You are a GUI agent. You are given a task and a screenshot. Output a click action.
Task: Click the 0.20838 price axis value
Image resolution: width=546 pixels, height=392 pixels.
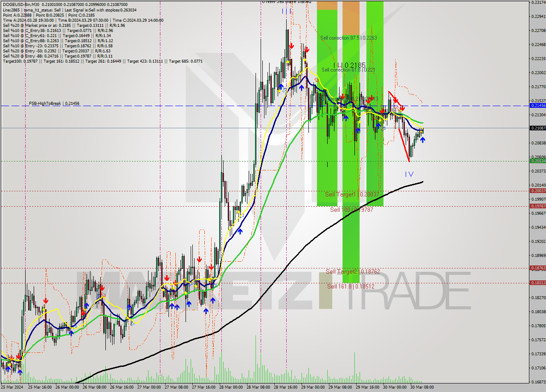538,143
